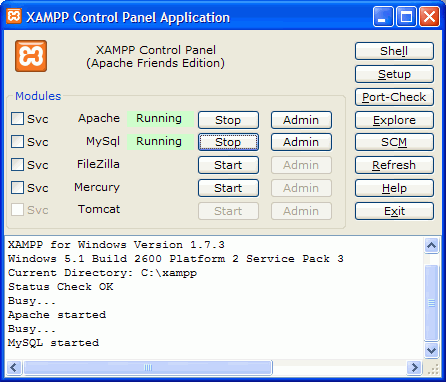The width and height of the screenshot is (446, 382).
Task: Refresh the module status
Action: 394,165
